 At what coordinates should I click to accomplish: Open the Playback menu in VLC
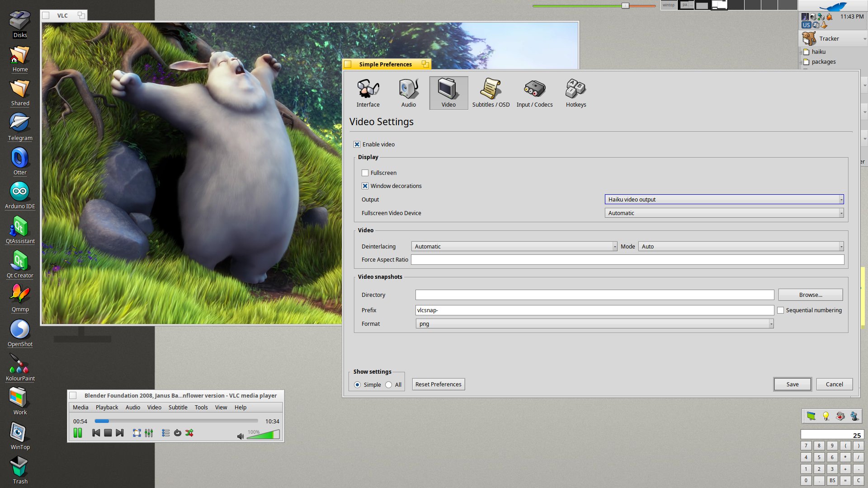(107, 407)
